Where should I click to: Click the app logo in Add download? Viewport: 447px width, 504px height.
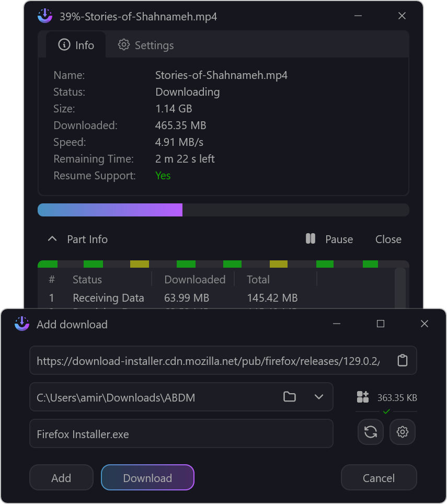point(22,324)
